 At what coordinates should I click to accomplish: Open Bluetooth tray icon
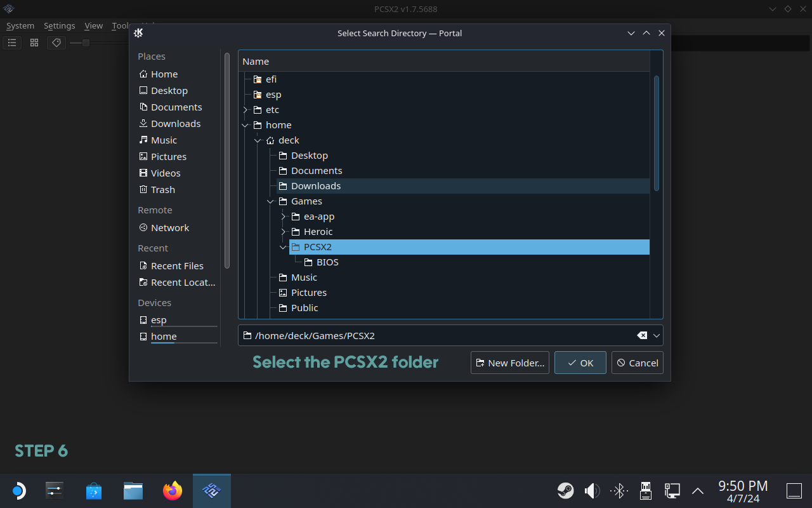[x=619, y=491]
